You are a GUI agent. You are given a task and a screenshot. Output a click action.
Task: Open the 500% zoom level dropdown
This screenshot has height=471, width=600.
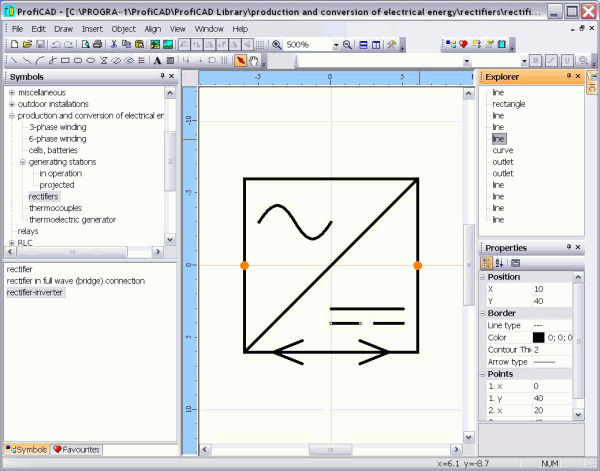point(336,45)
